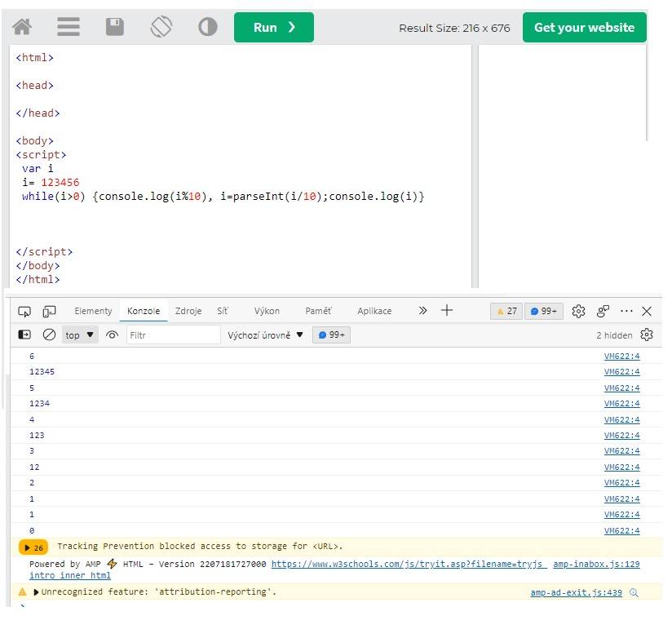Activate the inspect element picker icon
Screen dimensions: 672x638
click(x=24, y=312)
